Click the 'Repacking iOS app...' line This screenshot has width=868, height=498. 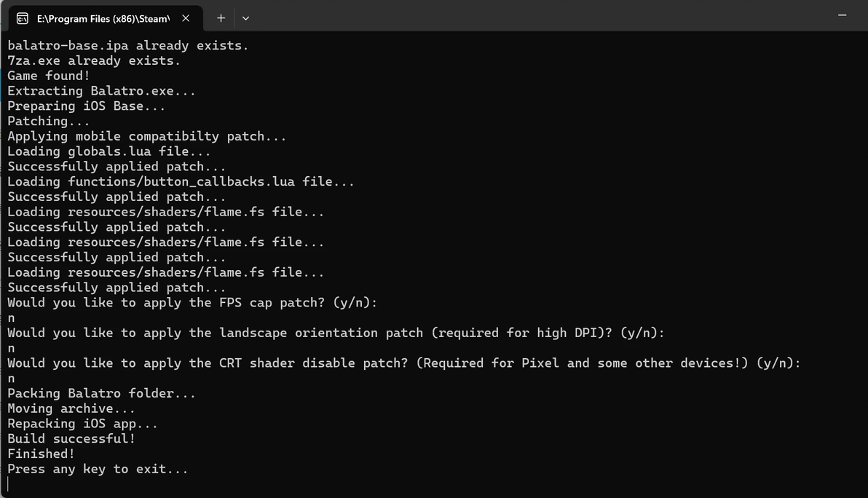[82, 423]
